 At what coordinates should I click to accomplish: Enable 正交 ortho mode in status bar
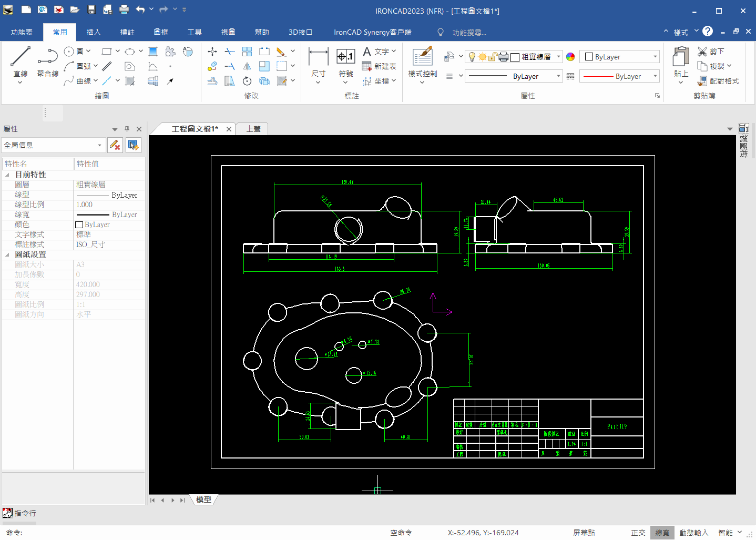tap(638, 532)
